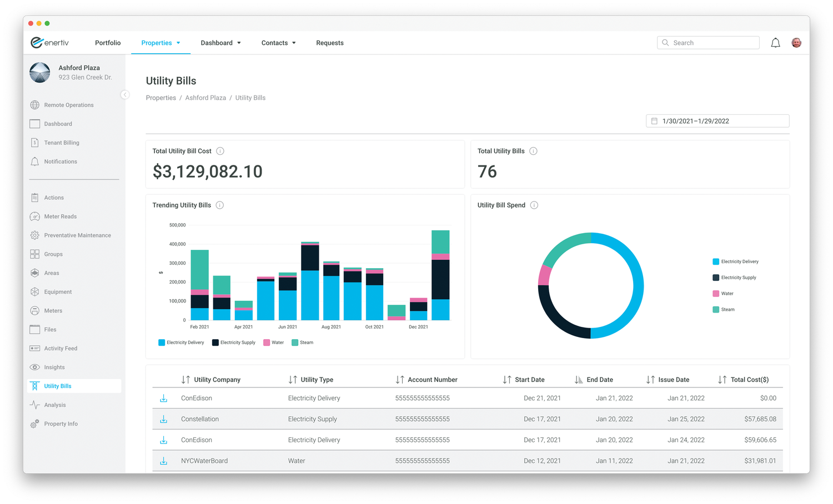Screen dimensions: 833x504
Task: Collapse the sidebar with the chevron button
Action: 125,95
